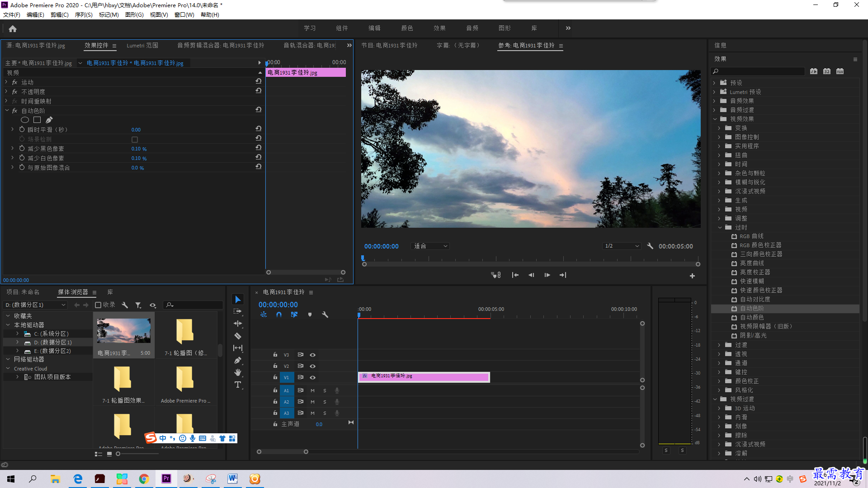The image size is (868, 488).
Task: Select the Razor tool in timeline toolbar
Action: 238,336
